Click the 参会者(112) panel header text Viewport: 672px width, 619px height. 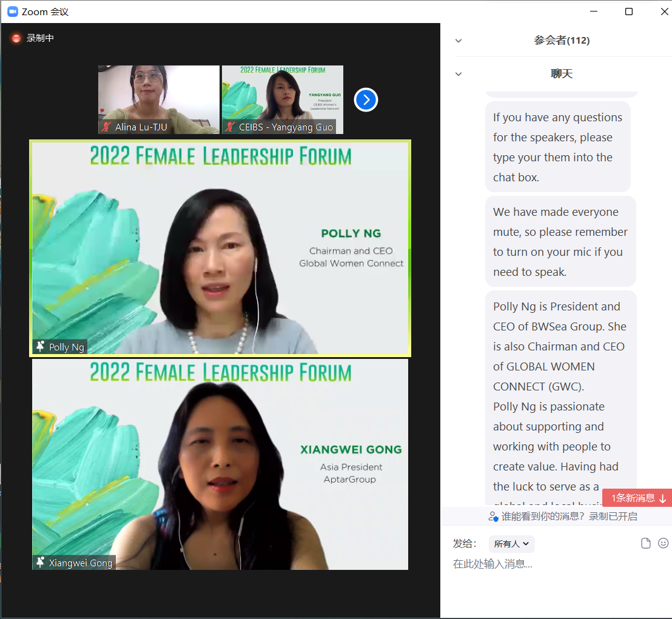(x=562, y=40)
